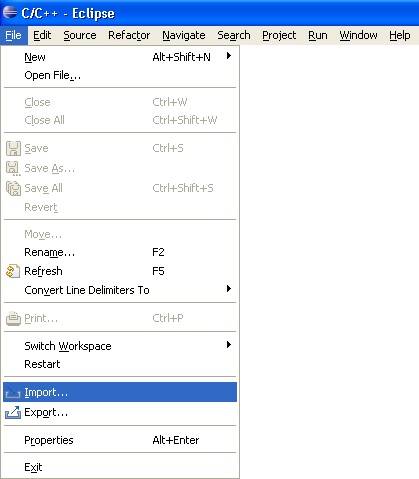This screenshot has height=479, width=419.
Task: Click the Alt+Shift+N shortcut text
Action: 181,57
